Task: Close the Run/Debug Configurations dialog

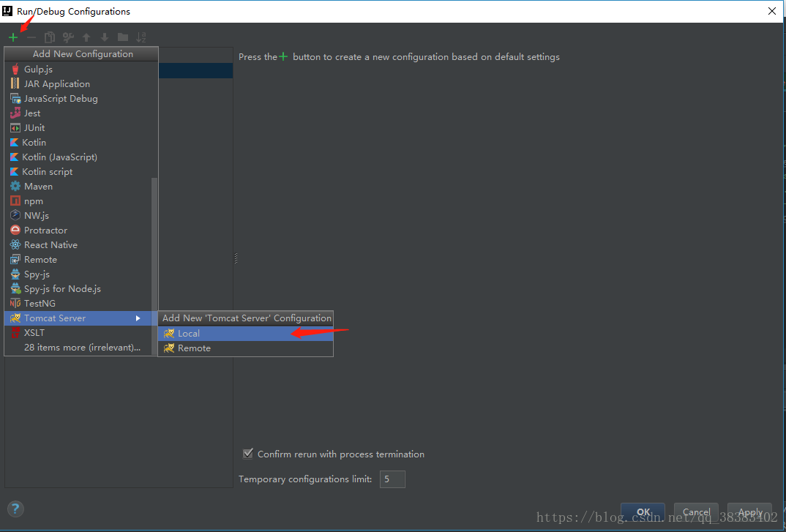Action: 772,11
